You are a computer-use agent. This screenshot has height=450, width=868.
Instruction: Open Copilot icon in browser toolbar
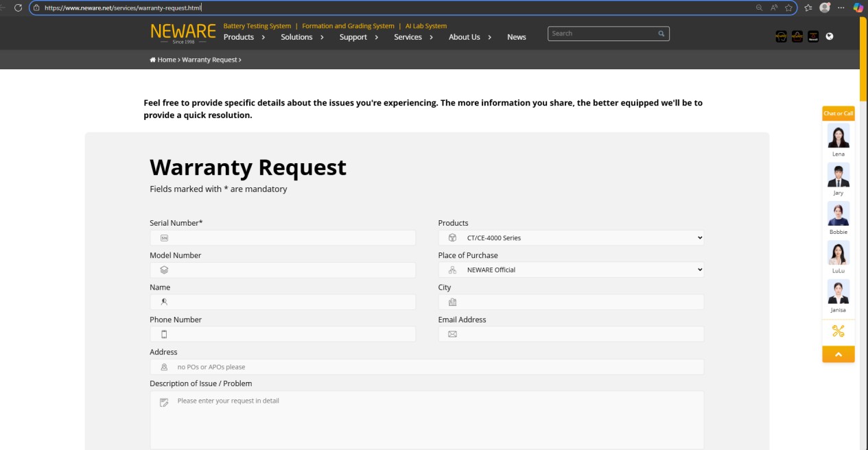[858, 8]
